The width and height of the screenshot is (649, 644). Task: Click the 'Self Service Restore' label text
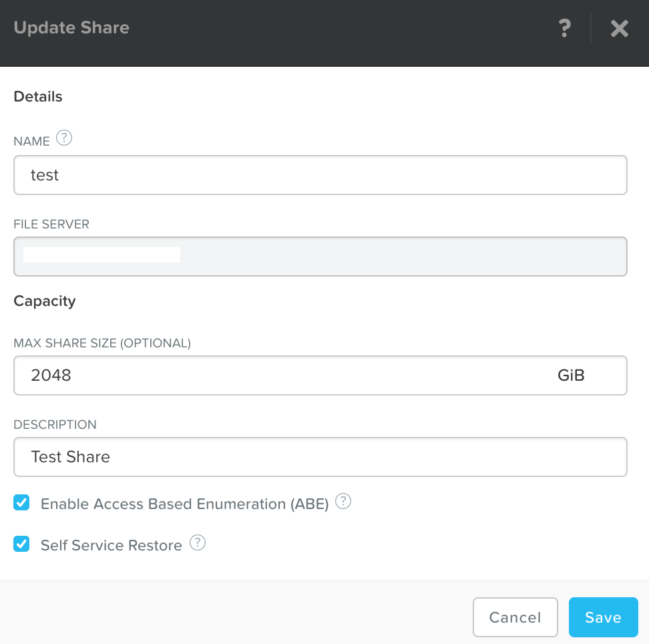[111, 546]
